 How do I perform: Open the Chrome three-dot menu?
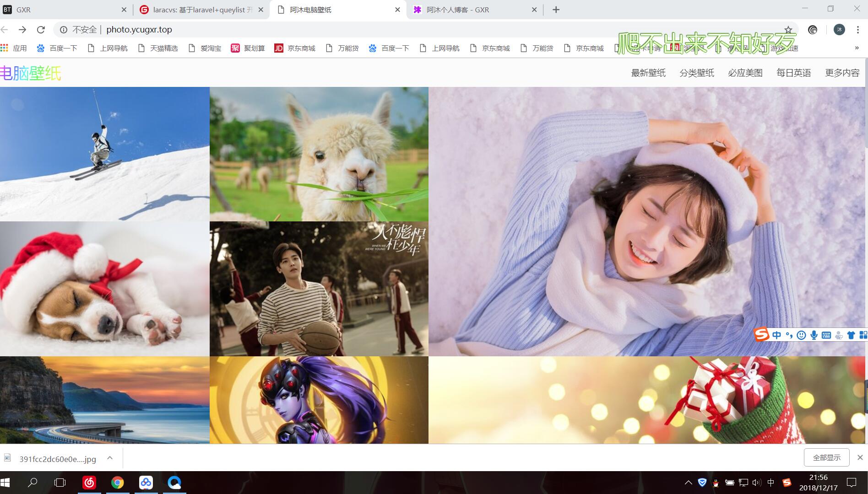(x=857, y=30)
